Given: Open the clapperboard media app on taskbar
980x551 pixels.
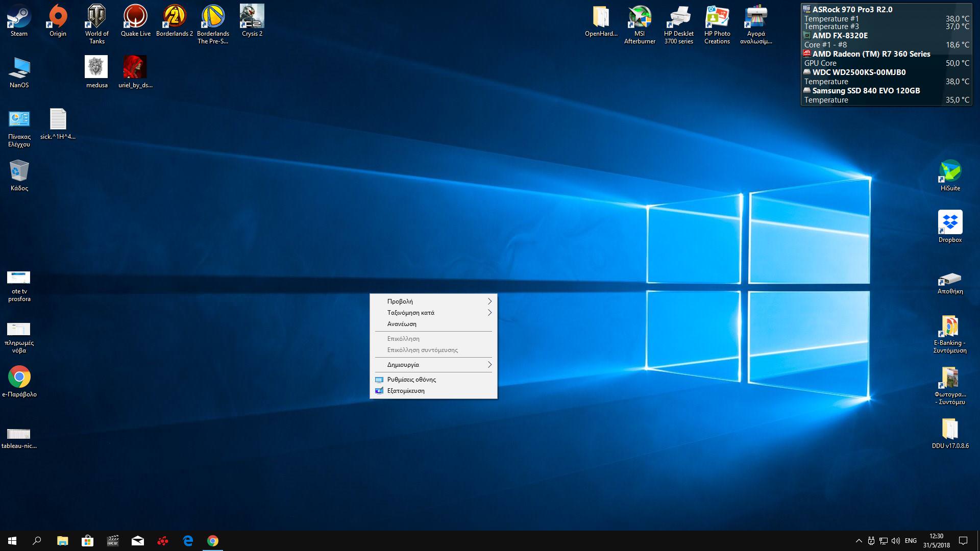Looking at the screenshot, I should click(x=112, y=541).
